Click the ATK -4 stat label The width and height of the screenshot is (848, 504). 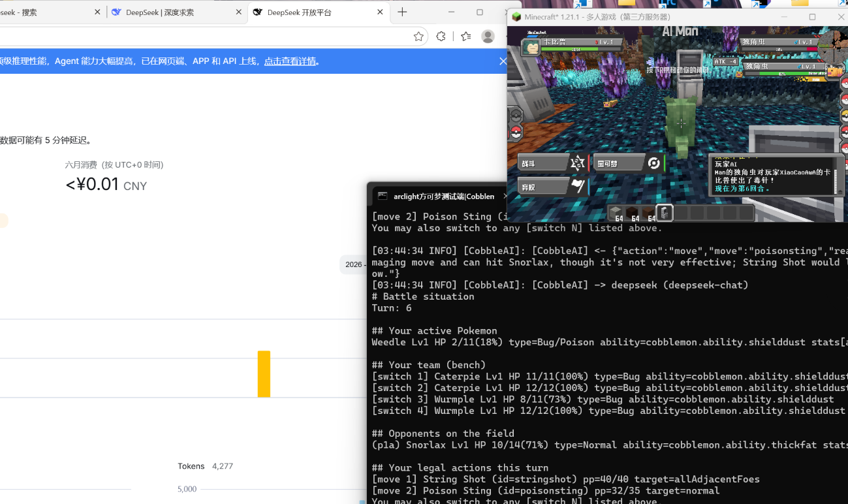tap(725, 61)
